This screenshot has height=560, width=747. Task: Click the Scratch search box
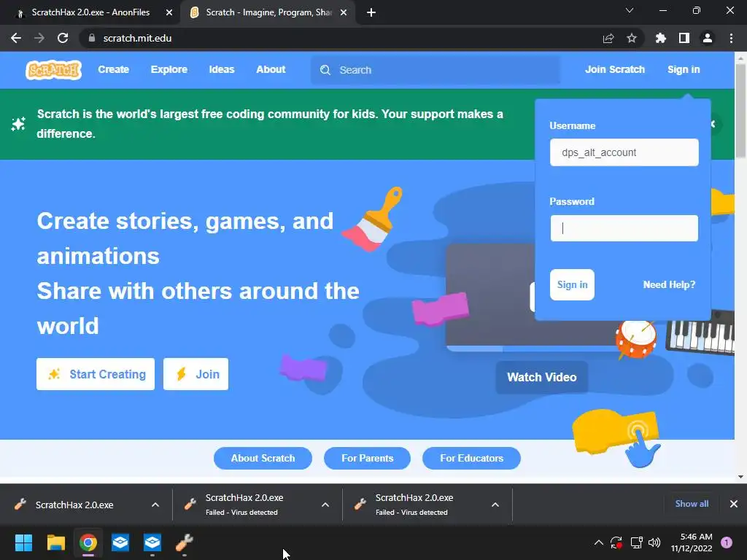(x=436, y=70)
